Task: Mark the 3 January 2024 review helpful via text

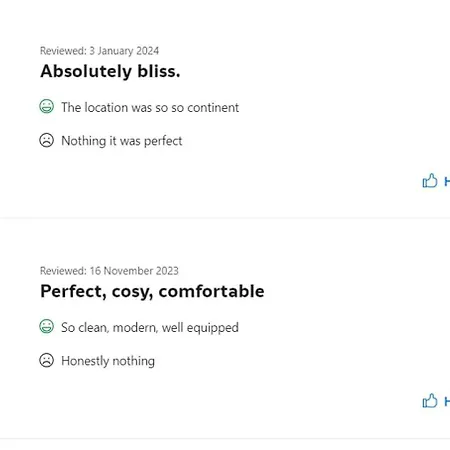Action: point(447,182)
